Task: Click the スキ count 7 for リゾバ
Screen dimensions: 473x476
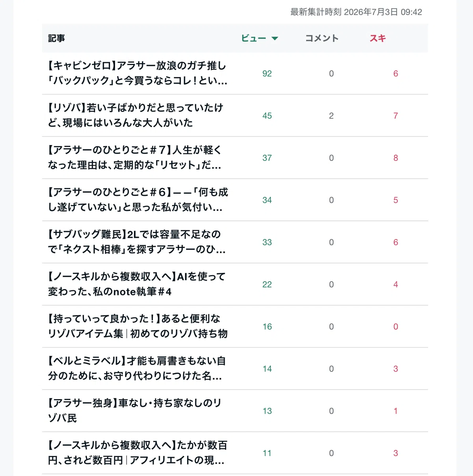Action: click(396, 116)
